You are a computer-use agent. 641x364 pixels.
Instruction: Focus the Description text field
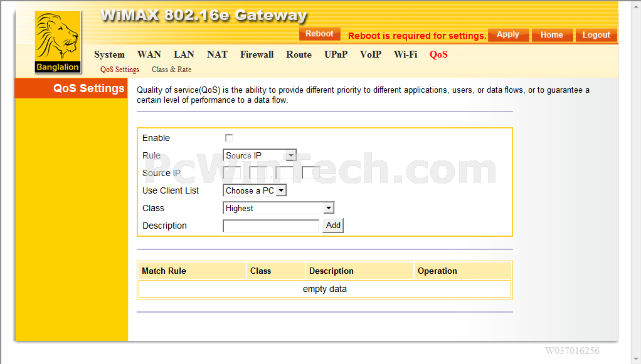point(270,226)
